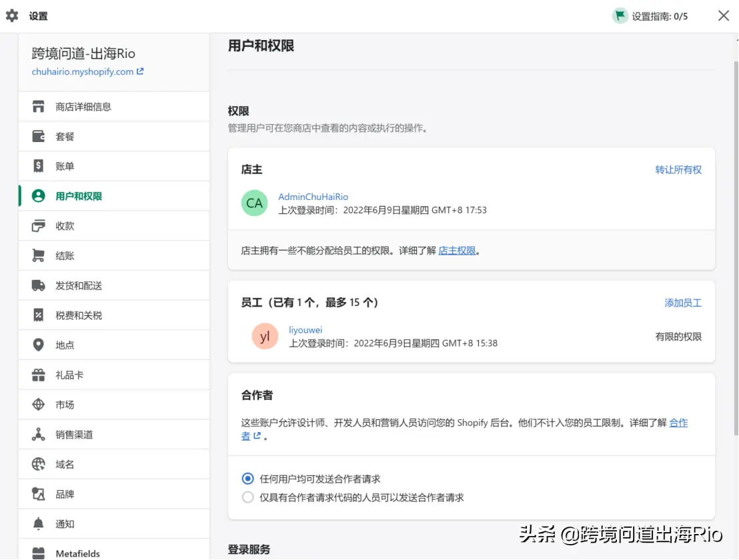Viewport: 739px width, 560px height.
Task: Select 任何用户均可发送合作者请求 radio option
Action: pos(248,479)
